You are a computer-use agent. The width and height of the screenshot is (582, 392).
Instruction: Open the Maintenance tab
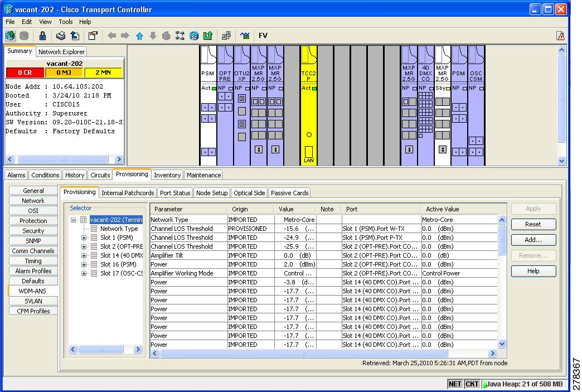click(x=204, y=175)
